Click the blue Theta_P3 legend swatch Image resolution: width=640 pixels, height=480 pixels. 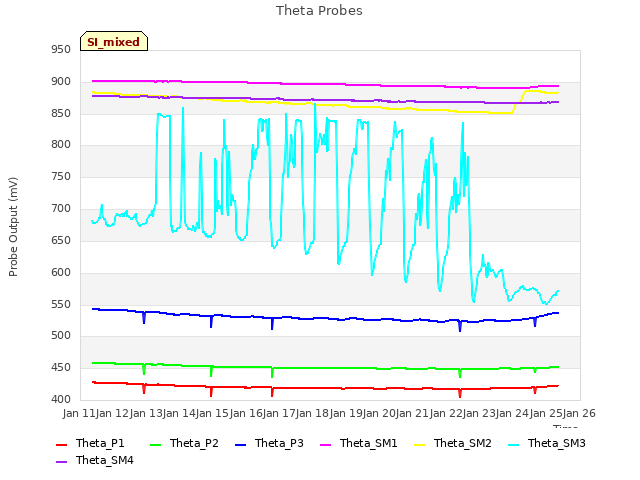point(240,444)
